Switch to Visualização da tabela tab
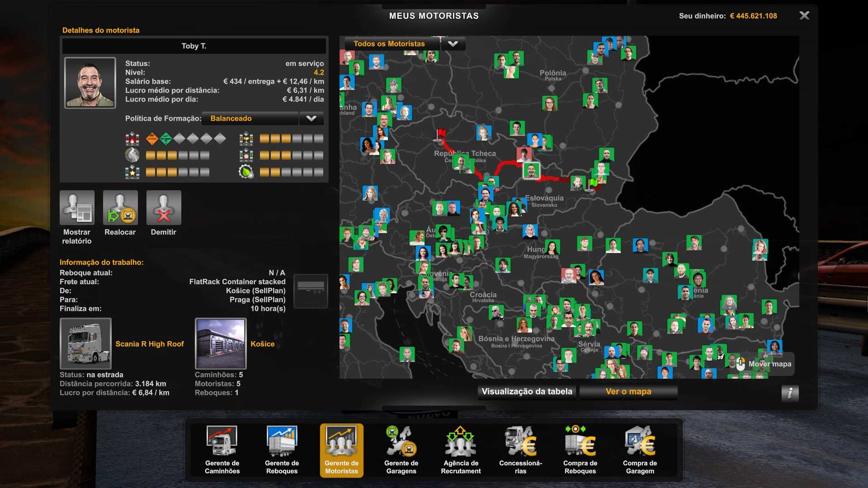Screen dimensions: 868x488 click(x=527, y=392)
